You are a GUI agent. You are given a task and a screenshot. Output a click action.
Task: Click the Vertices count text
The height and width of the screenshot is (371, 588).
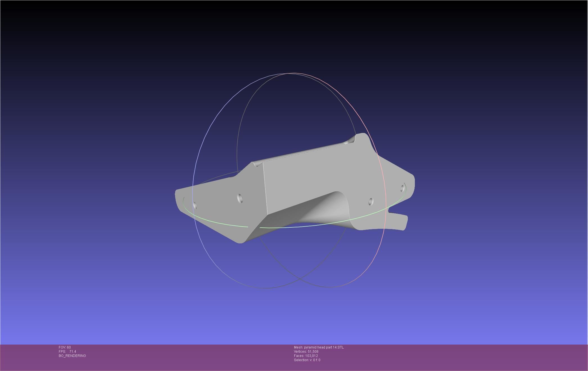coord(306,352)
